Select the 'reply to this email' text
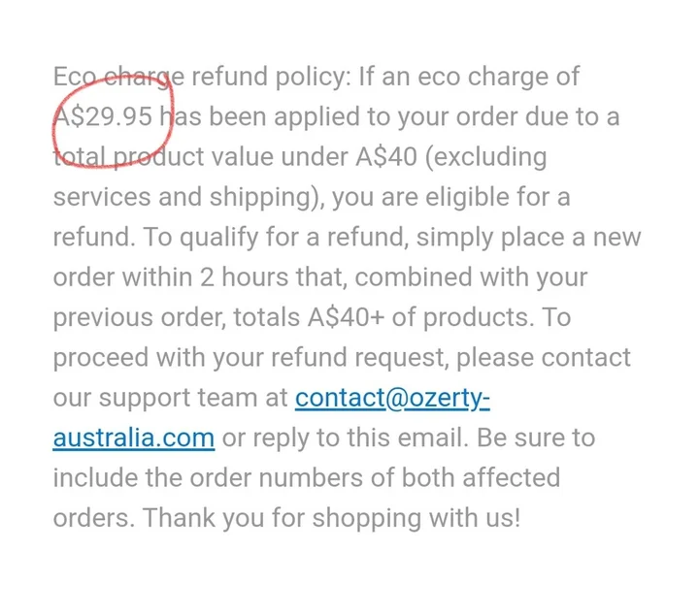Image resolution: width=699 pixels, height=616 pixels. 358,438
